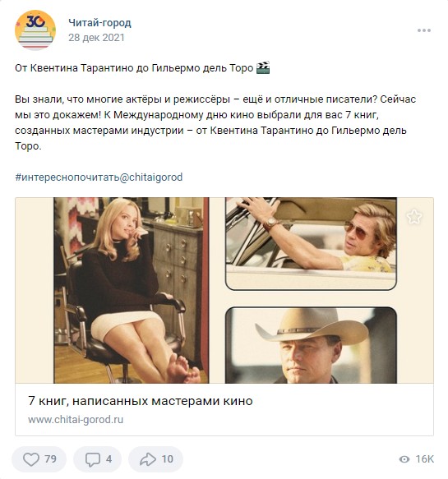Click the eye views counter icon
Viewport: 448px width, 479px height.
coord(404,459)
